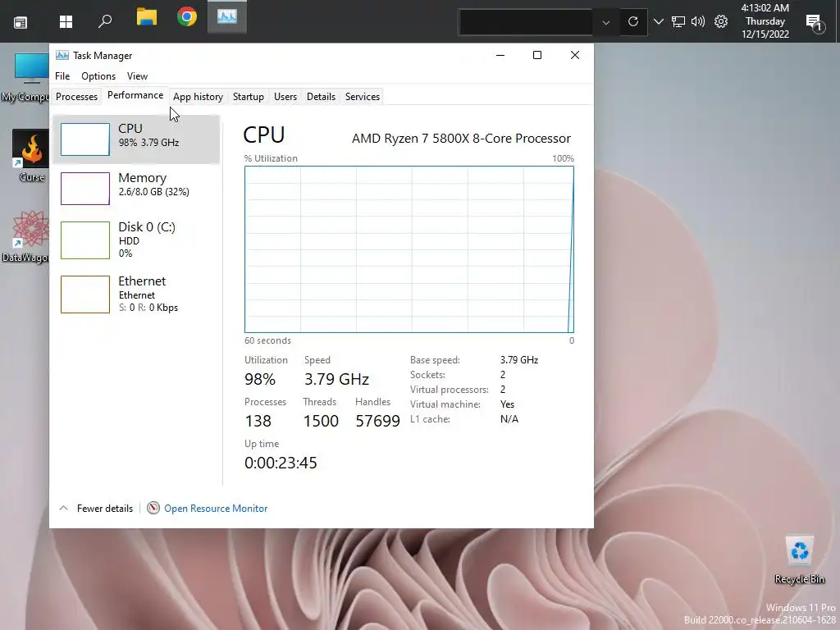
Task: Select the Task Manager taskbar icon
Action: (227, 17)
